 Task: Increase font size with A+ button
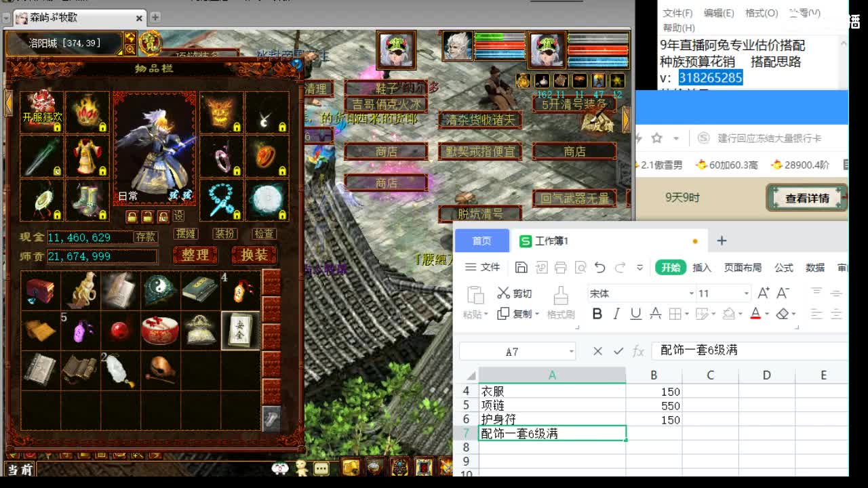coord(764,293)
